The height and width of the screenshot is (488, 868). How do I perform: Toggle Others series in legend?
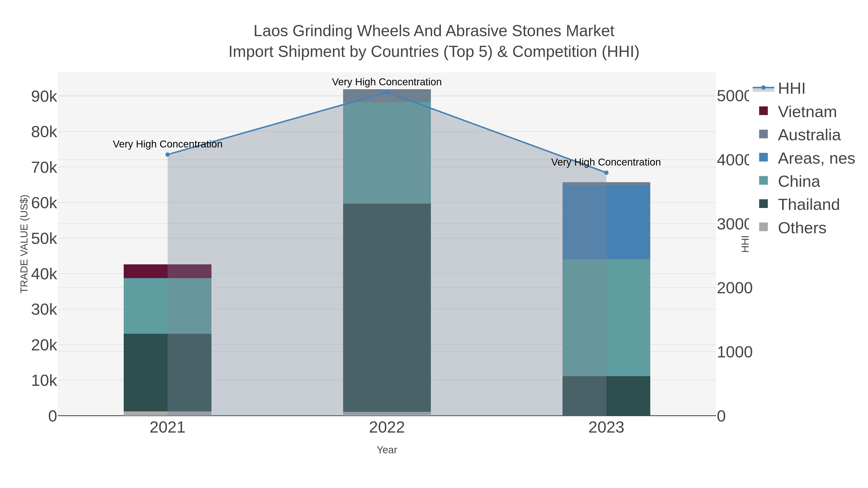tap(792, 228)
